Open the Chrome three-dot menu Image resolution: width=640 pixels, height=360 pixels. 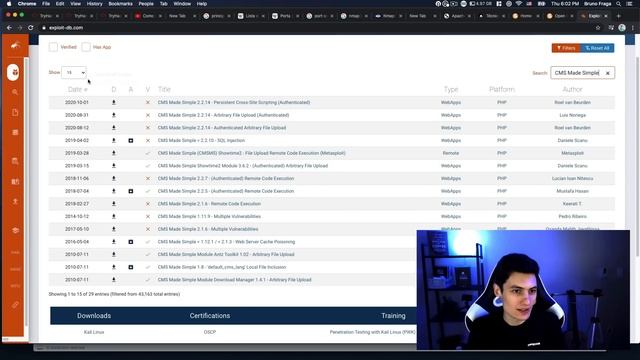633,28
